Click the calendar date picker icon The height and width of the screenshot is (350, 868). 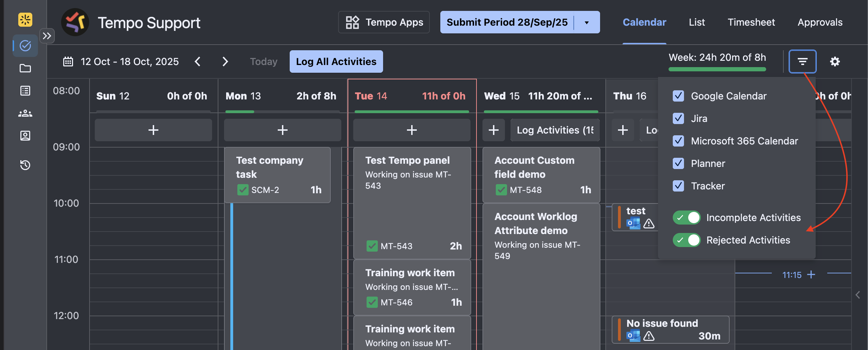tap(68, 62)
